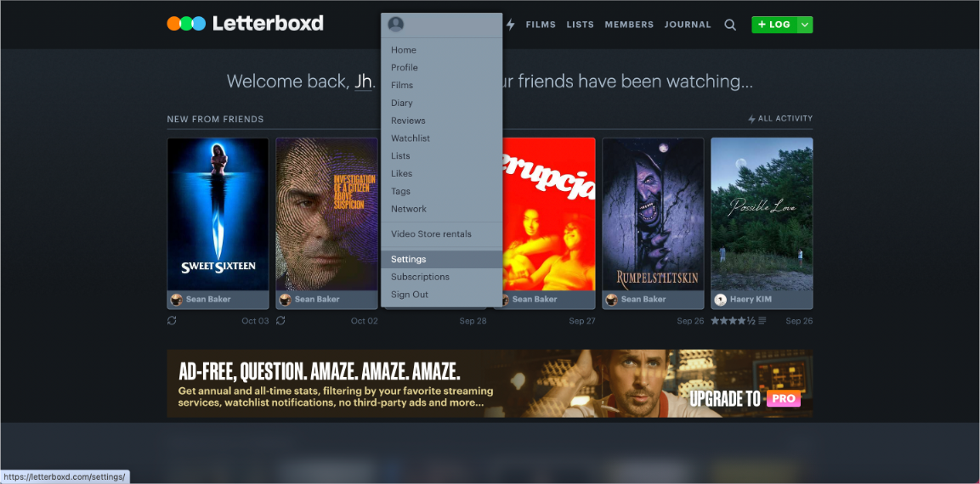Click Haery KIM's avatar icon
Screen dimensions: 980x484
721,299
